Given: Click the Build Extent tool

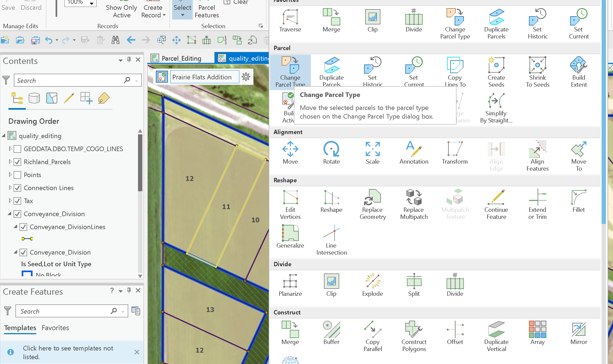Looking at the screenshot, I should tap(579, 70).
